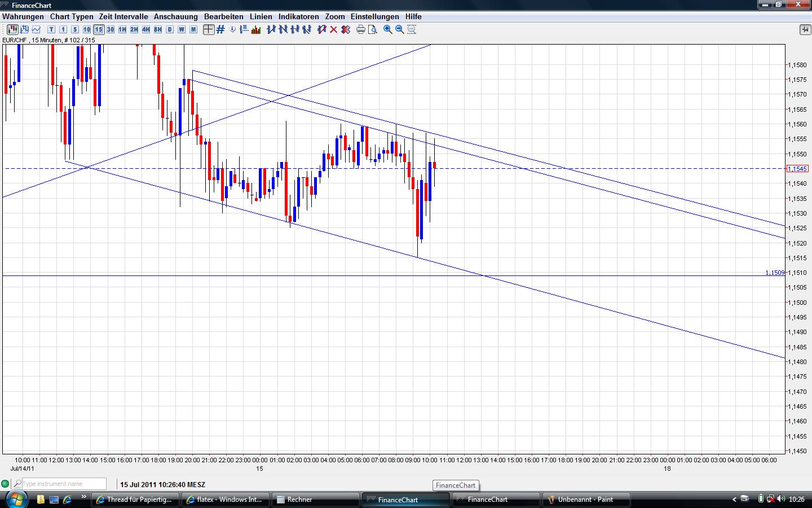The image size is (812, 508).
Task: Click the 1,1545 current price label
Action: [x=798, y=169]
